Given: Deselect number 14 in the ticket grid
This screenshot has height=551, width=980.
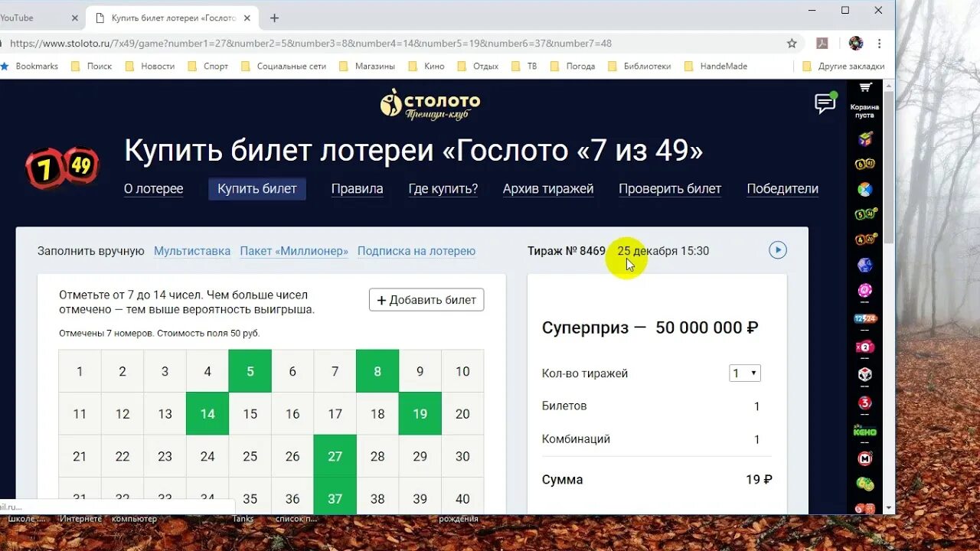Looking at the screenshot, I should [x=207, y=414].
